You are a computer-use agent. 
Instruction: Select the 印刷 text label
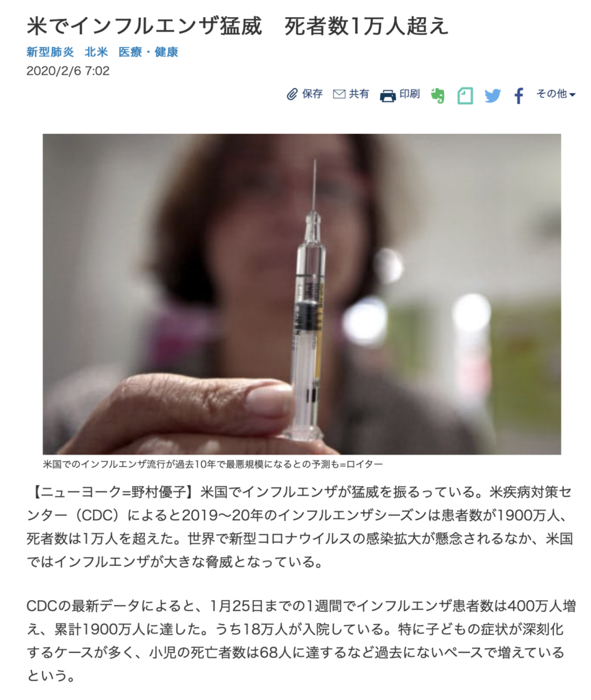point(410,94)
